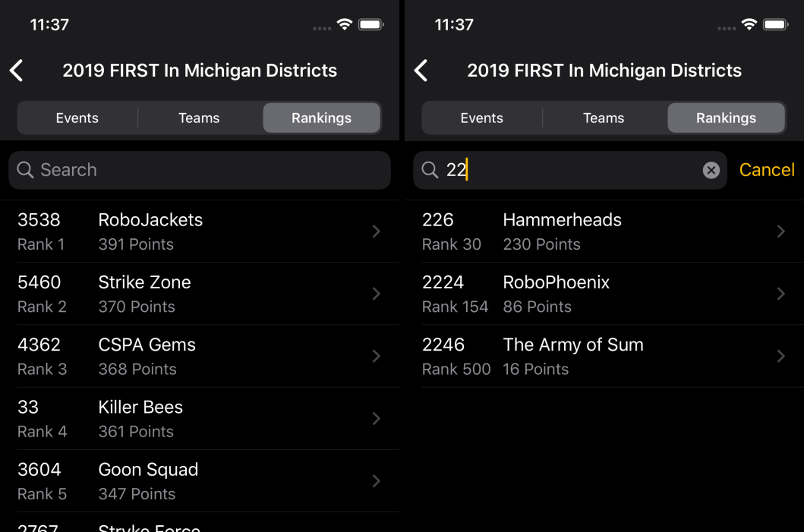Open team 2224 RoboPhoenix

click(x=592, y=294)
